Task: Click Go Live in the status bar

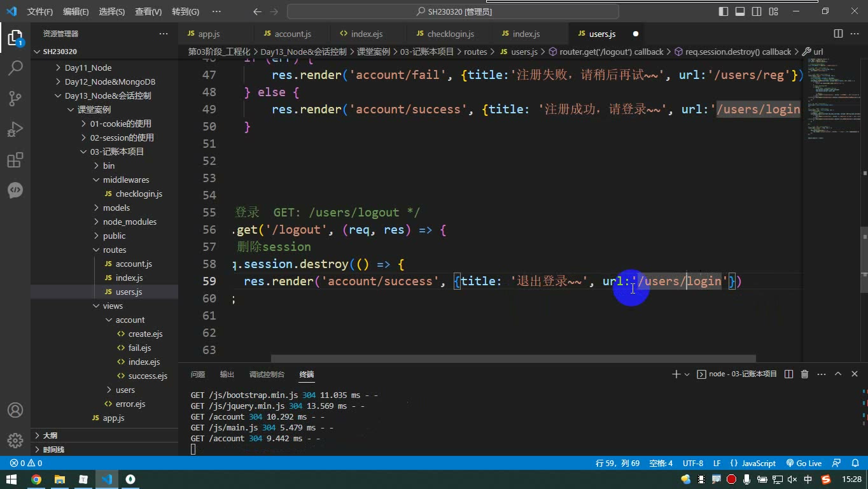Action: click(x=804, y=464)
